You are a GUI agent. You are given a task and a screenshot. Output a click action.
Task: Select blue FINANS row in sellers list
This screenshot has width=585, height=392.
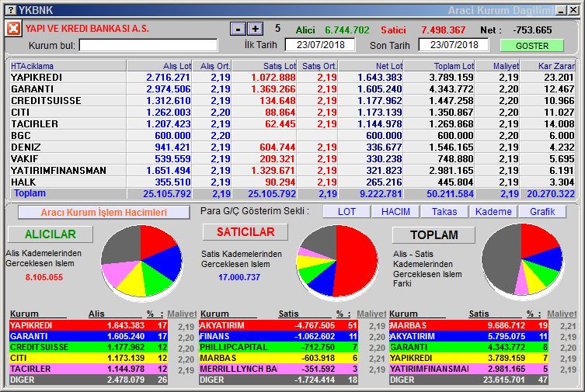point(278,336)
